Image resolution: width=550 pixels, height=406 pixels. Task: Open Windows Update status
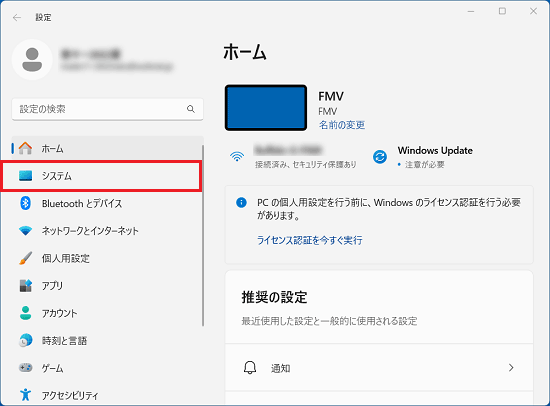(x=422, y=157)
